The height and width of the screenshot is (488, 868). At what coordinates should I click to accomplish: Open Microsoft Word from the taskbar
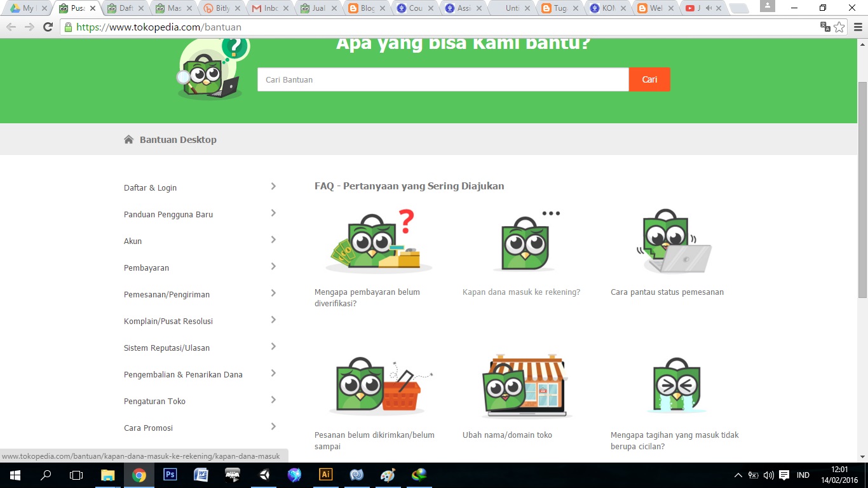pyautogui.click(x=201, y=475)
